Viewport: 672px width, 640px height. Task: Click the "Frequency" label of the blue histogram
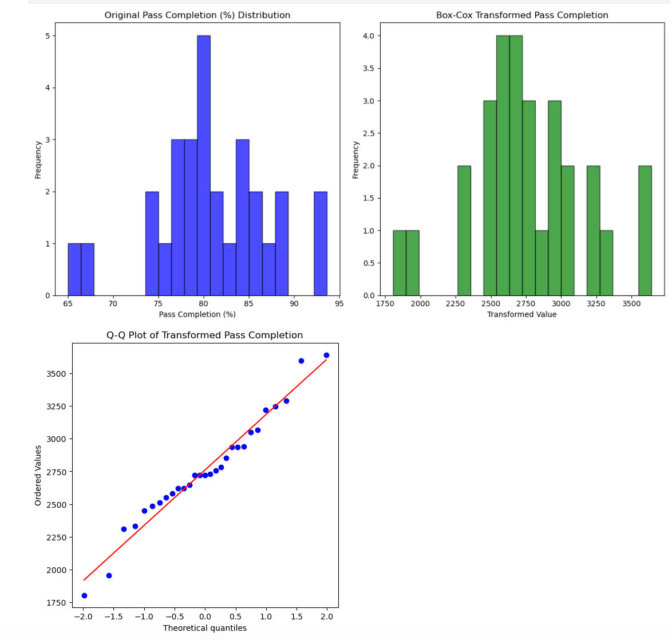coord(38,160)
